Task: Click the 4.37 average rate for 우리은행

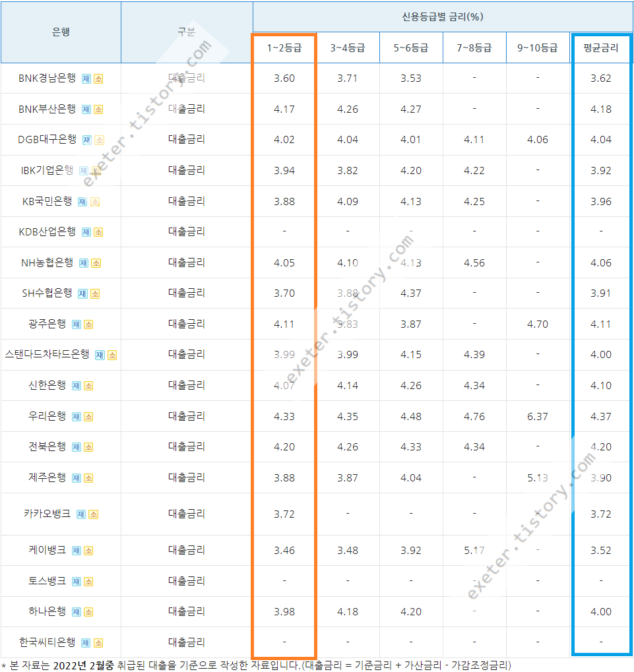Action: point(601,417)
